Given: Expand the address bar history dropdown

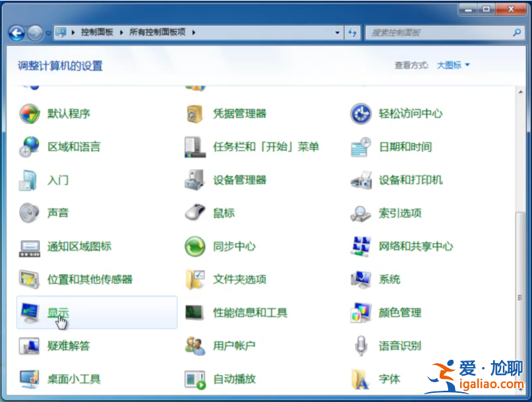Looking at the screenshot, I should tap(336, 32).
